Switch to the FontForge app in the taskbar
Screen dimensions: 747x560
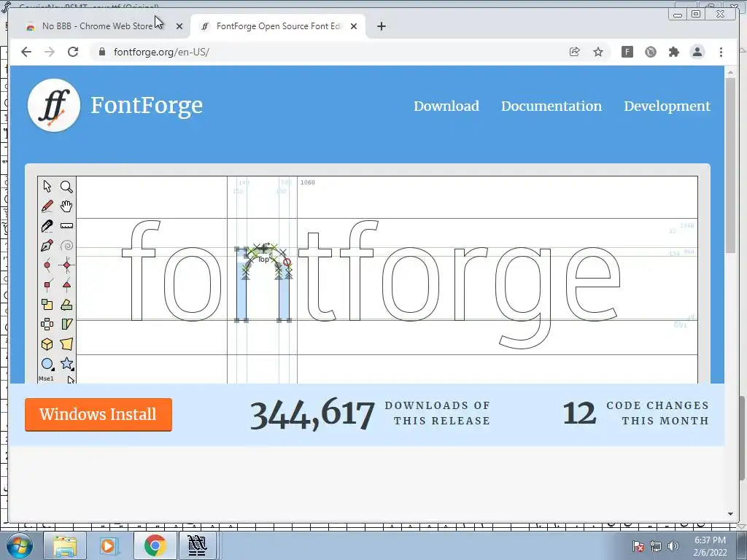point(197,545)
